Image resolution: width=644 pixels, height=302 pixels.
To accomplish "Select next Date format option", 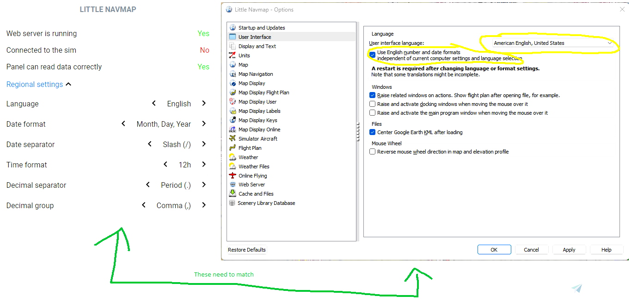I will pos(204,124).
